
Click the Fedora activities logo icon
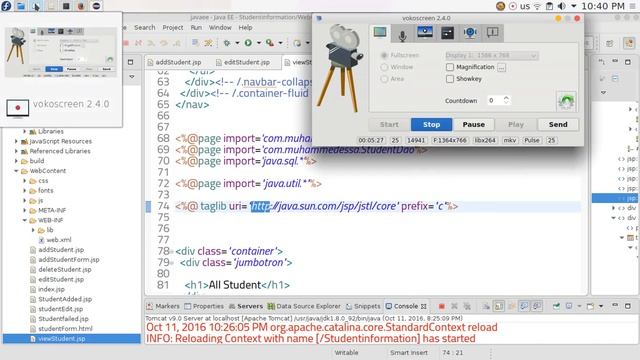[6, 6]
